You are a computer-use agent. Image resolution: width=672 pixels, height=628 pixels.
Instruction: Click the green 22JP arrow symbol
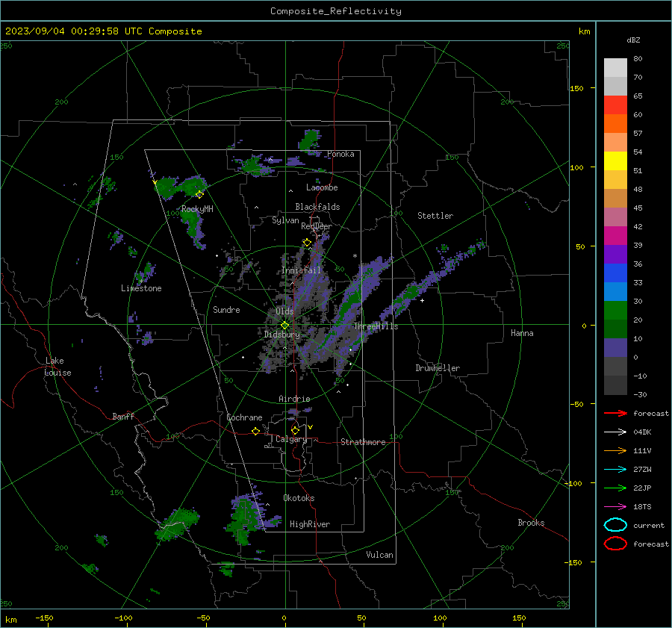pos(615,488)
